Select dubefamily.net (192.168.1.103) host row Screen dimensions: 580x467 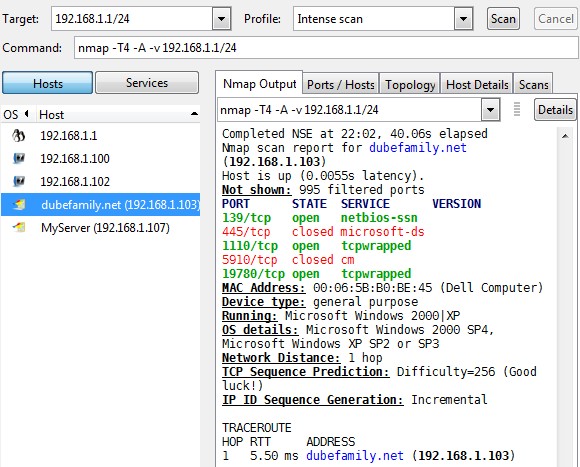point(101,204)
